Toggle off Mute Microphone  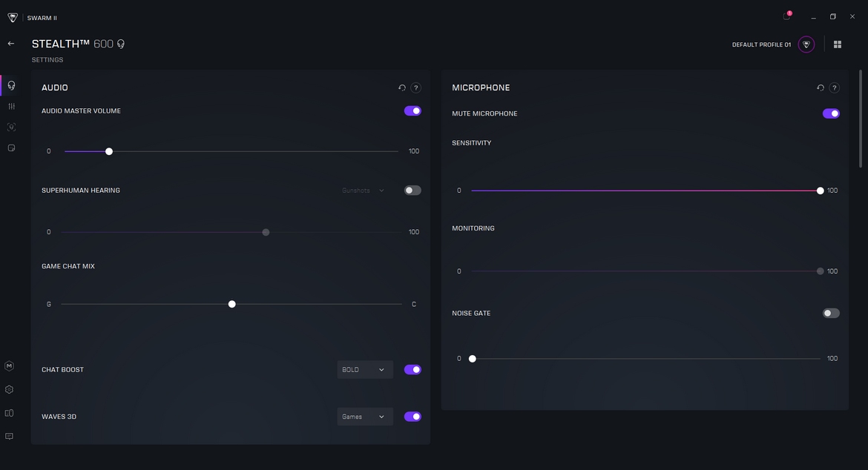coord(831,114)
